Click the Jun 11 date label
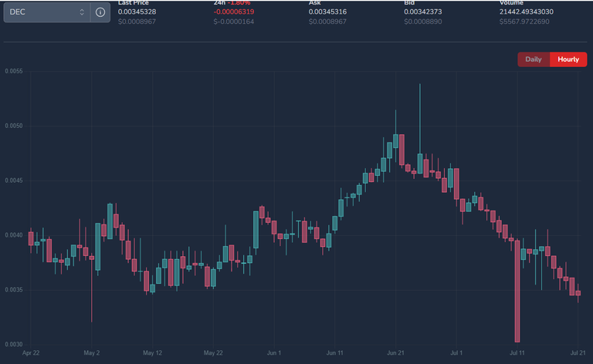This screenshot has height=364, width=593. [334, 352]
